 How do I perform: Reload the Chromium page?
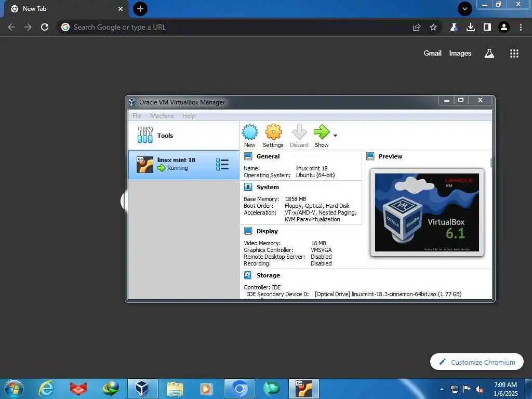point(45,27)
